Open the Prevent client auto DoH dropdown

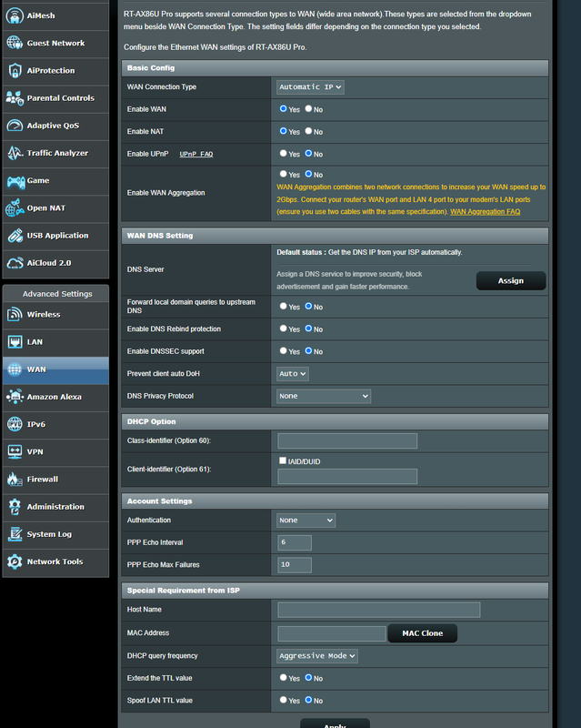(293, 374)
